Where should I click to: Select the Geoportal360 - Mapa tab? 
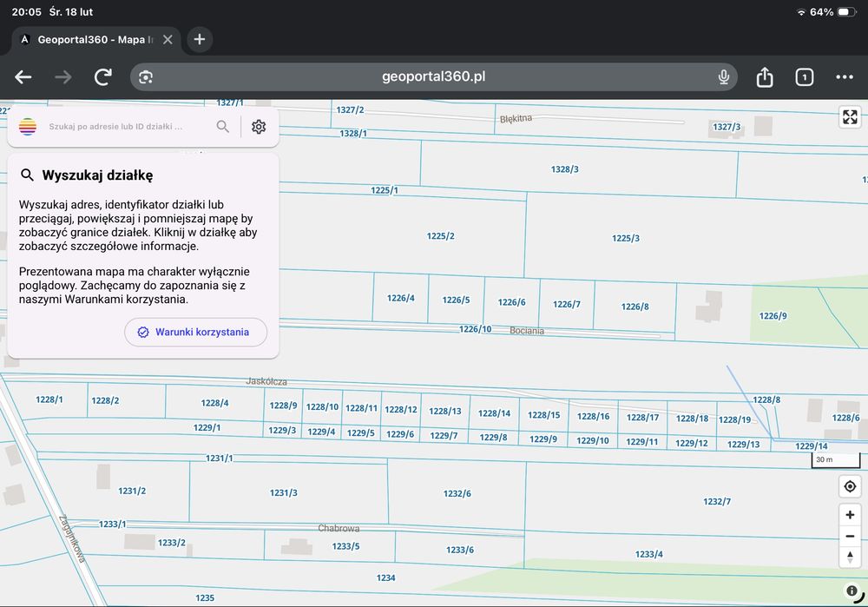pyautogui.click(x=95, y=40)
